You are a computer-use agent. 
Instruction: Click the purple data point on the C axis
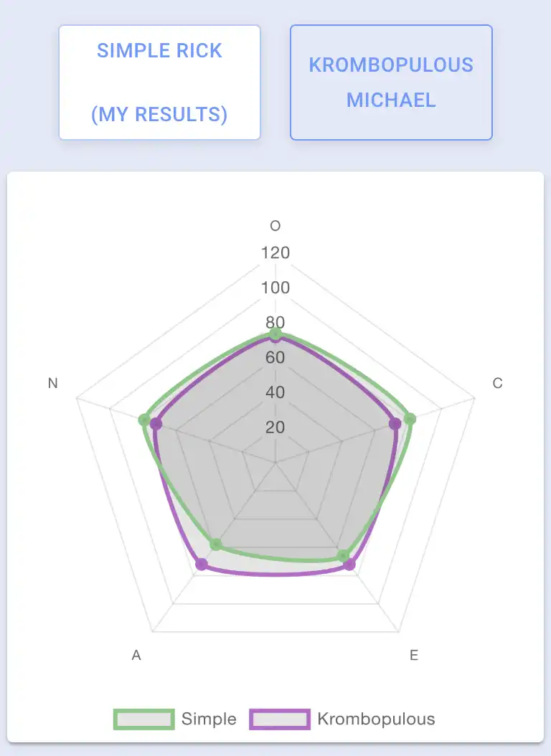pyautogui.click(x=395, y=424)
